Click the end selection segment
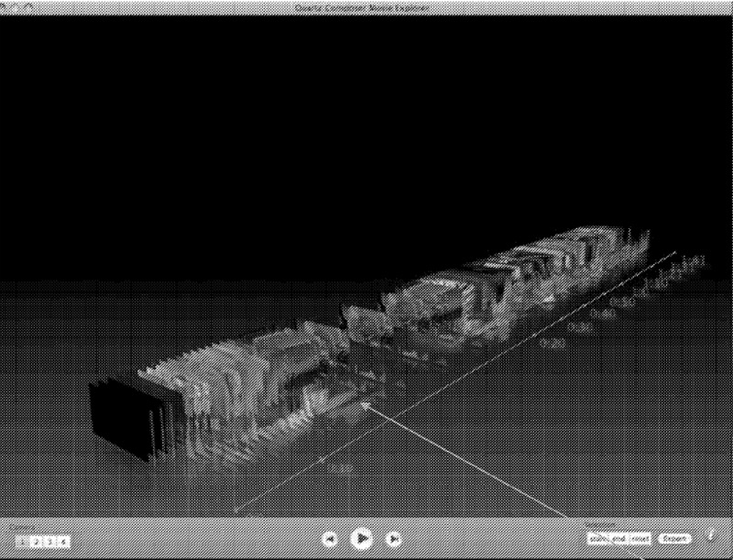The image size is (733, 560). tap(618, 539)
